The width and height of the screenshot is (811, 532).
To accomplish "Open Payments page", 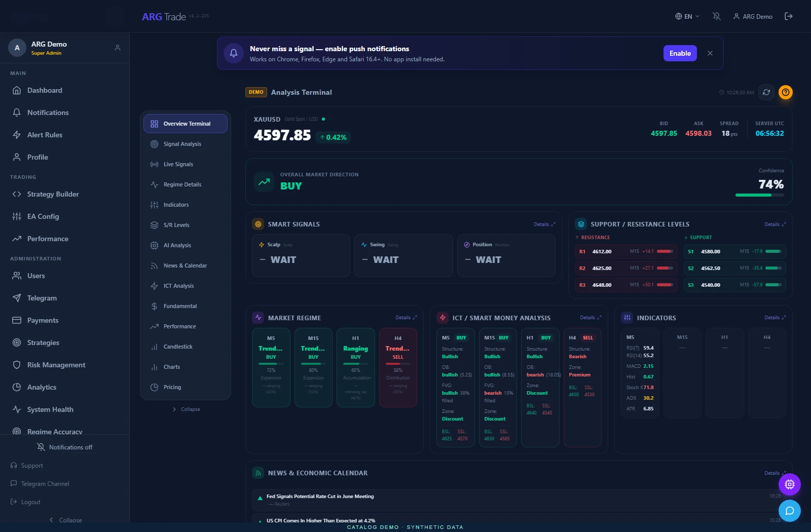I will (64, 320).
